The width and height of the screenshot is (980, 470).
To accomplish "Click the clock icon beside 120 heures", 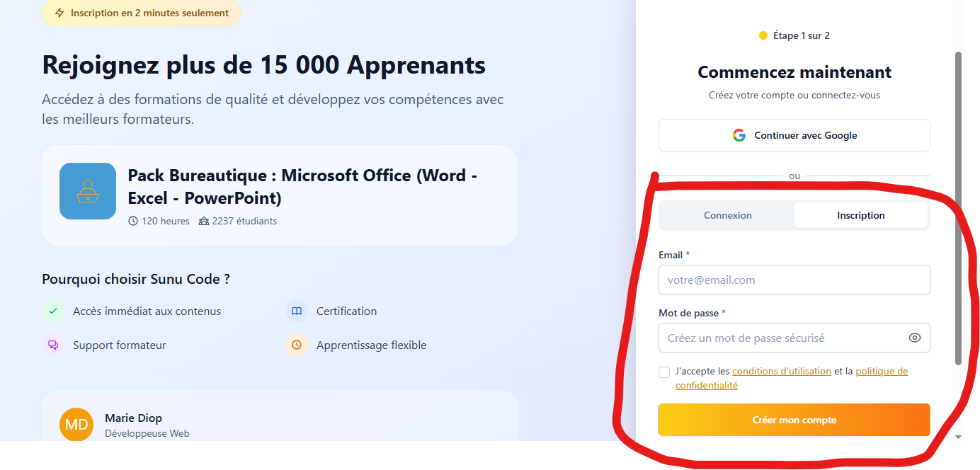I will [133, 221].
